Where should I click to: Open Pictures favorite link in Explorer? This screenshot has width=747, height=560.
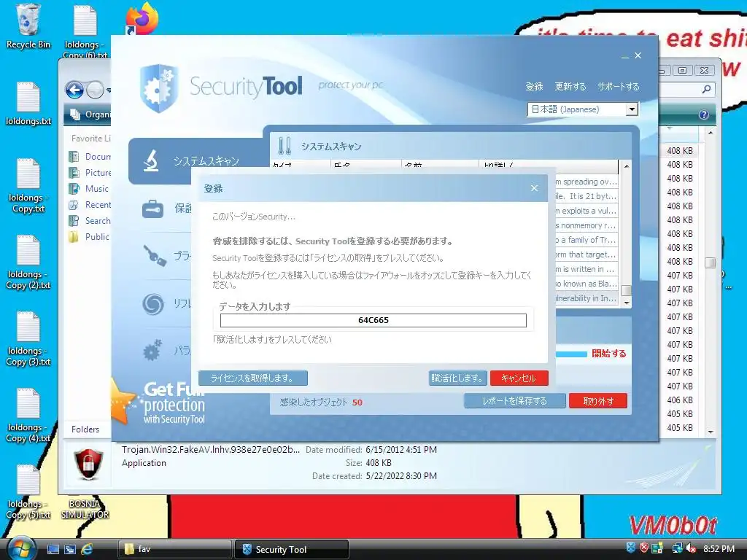90,172
